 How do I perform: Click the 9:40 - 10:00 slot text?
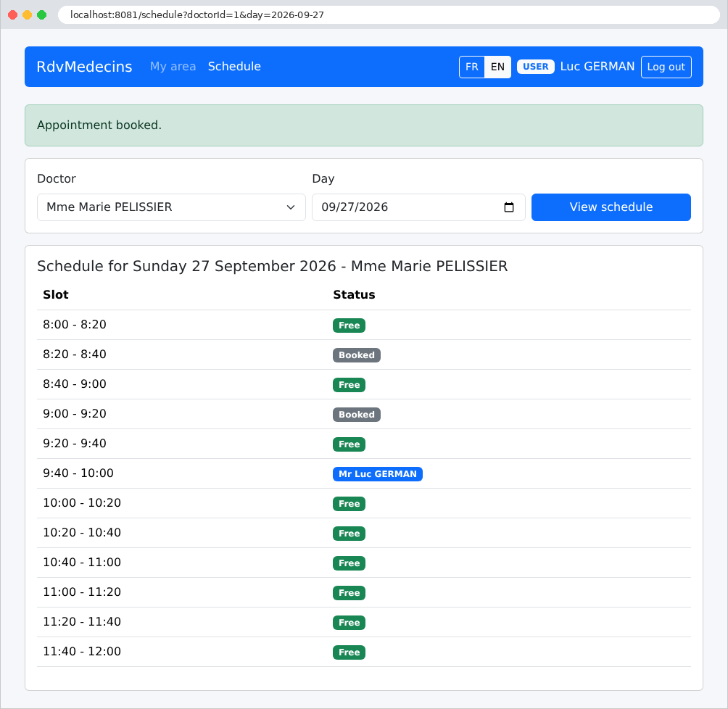click(x=78, y=473)
